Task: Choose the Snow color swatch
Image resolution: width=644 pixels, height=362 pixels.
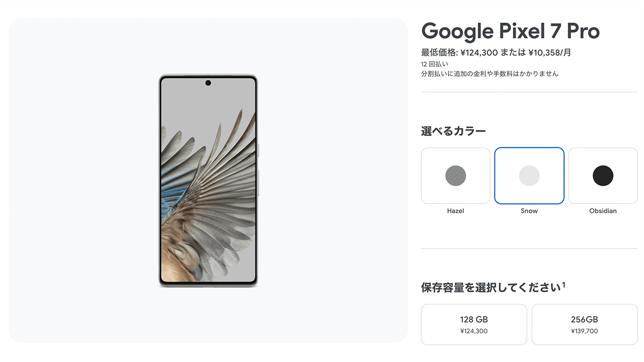Action: pyautogui.click(x=529, y=175)
